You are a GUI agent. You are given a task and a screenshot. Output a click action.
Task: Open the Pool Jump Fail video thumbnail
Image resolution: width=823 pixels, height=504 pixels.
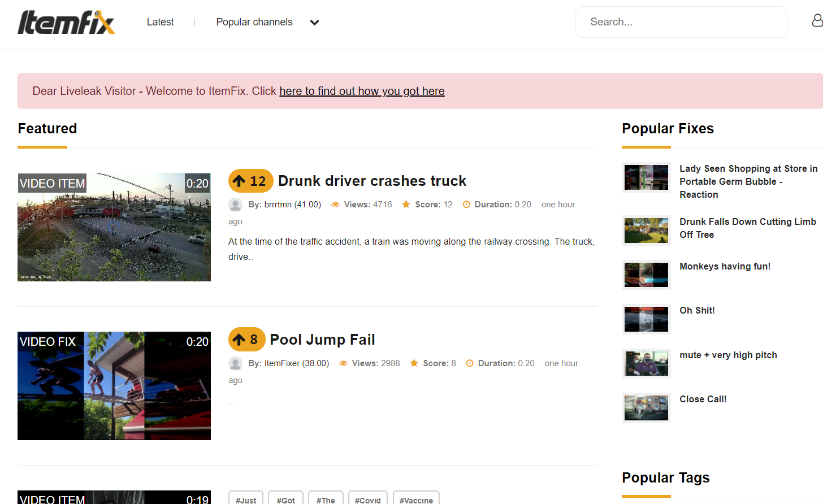(114, 386)
